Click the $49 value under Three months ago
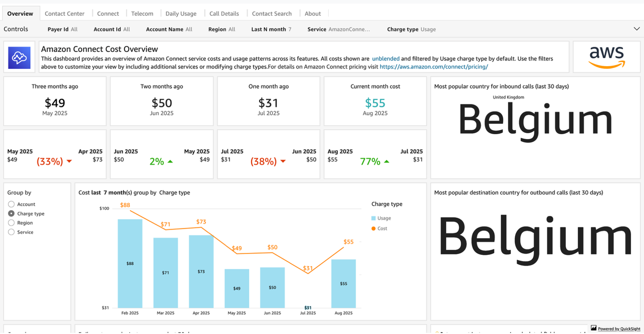The width and height of the screenshot is (644, 334). 55,103
